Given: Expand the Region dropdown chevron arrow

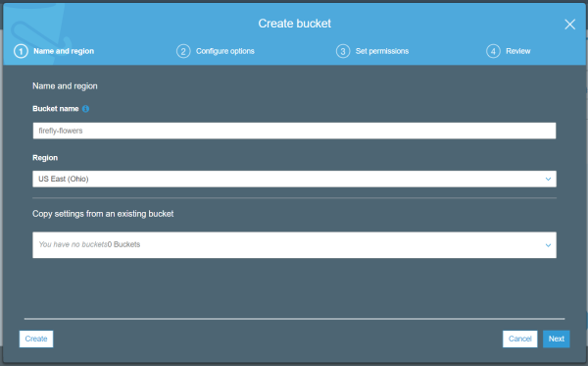Looking at the screenshot, I should coord(548,179).
